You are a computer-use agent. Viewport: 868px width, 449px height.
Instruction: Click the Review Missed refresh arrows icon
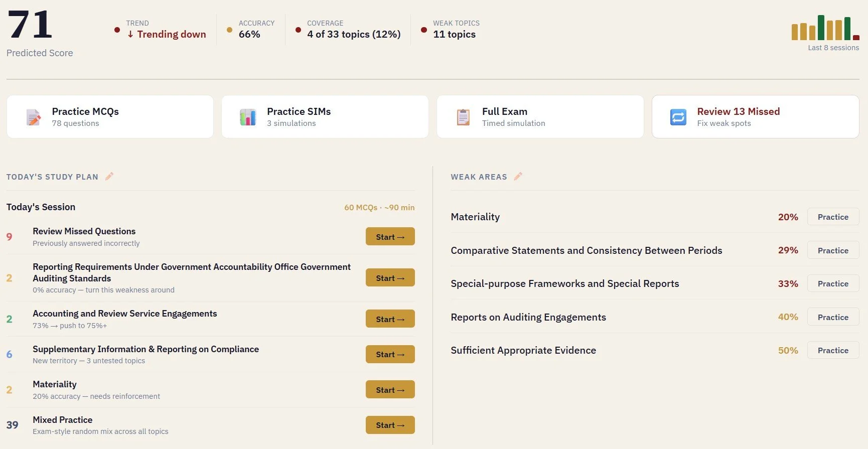coord(678,117)
